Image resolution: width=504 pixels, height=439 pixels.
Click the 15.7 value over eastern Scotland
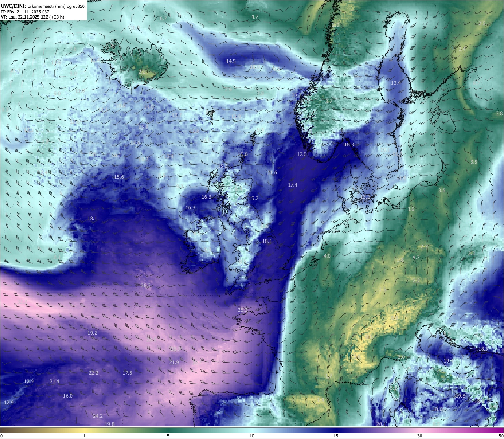pos(253,198)
